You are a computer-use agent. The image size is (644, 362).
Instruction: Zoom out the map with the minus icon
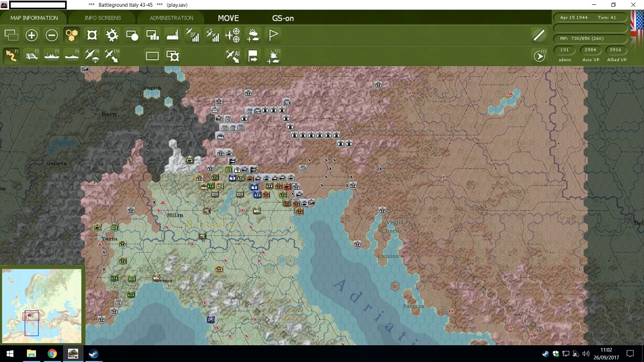pos(52,35)
